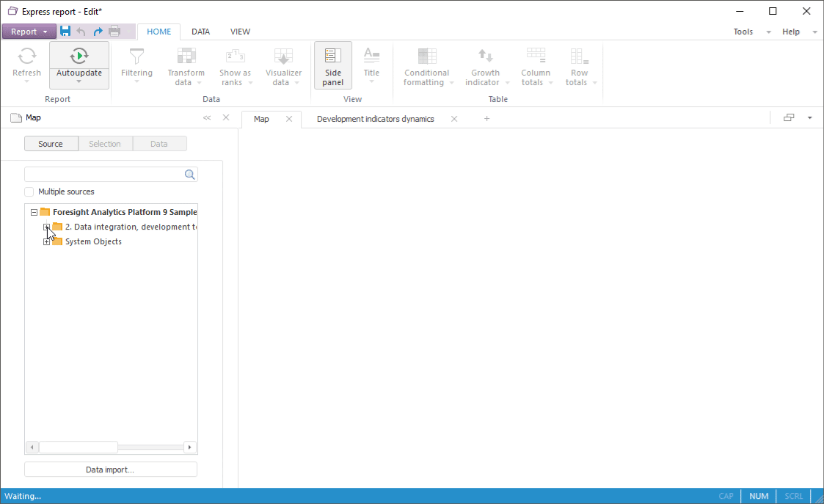824x504 pixels.
Task: Click the source search input field
Action: point(104,175)
